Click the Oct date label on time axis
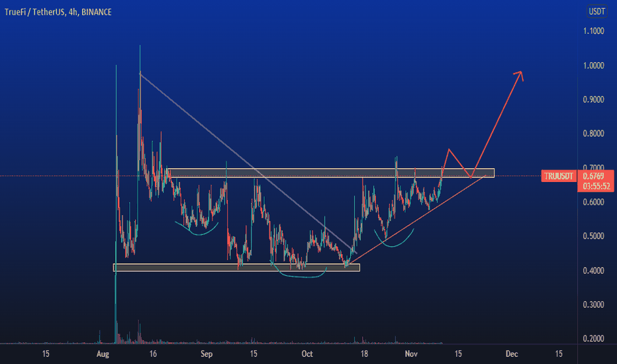Image resolution: width=617 pixels, height=364 pixels. click(307, 354)
